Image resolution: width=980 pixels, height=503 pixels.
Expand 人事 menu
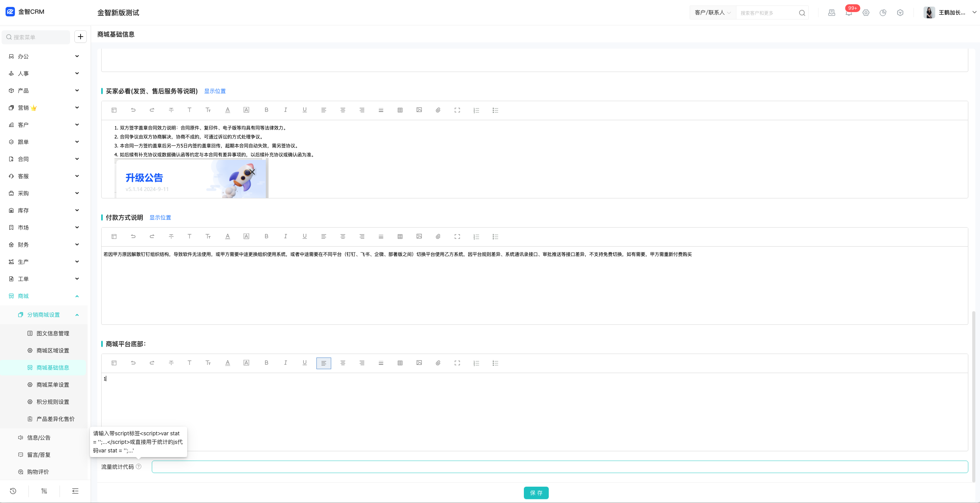44,74
